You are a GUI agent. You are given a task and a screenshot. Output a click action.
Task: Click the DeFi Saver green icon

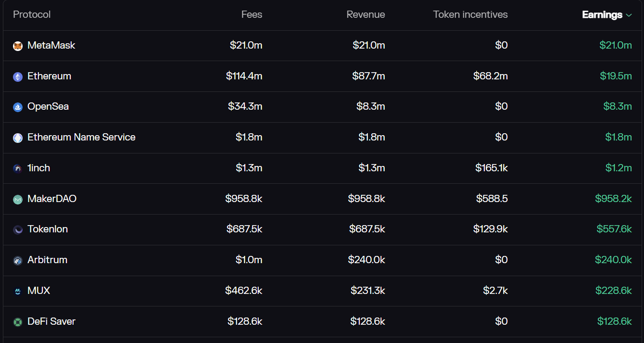[x=18, y=322]
